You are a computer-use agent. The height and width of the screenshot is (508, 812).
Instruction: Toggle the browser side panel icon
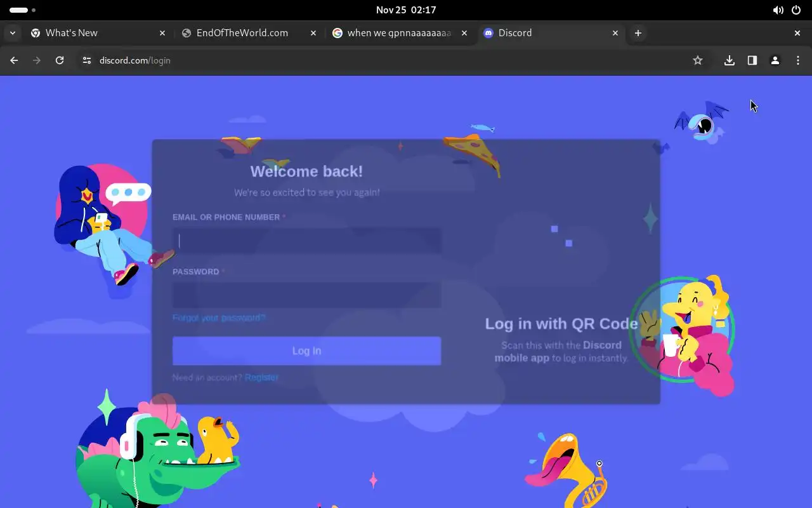(752, 60)
